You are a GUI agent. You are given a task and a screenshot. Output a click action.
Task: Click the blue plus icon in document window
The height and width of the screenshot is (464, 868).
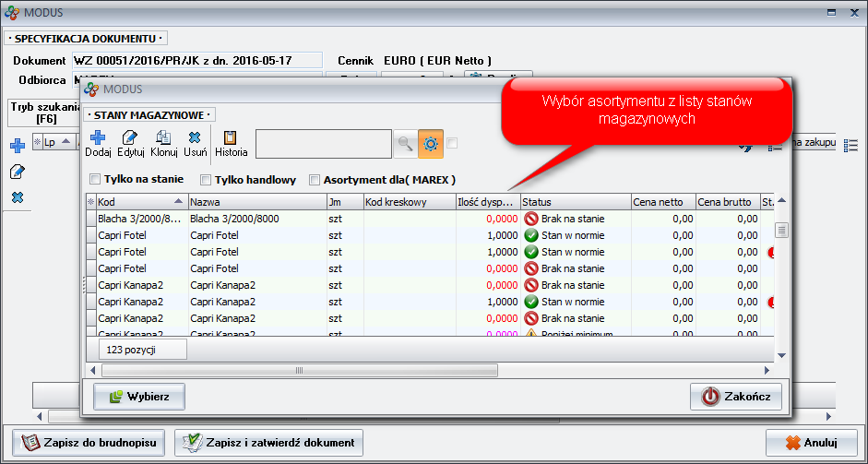pos(18,146)
